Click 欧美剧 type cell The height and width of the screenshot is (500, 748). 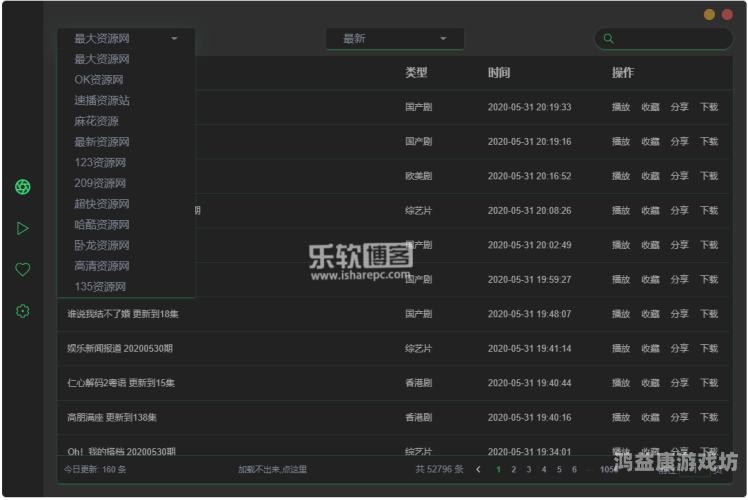tap(418, 176)
